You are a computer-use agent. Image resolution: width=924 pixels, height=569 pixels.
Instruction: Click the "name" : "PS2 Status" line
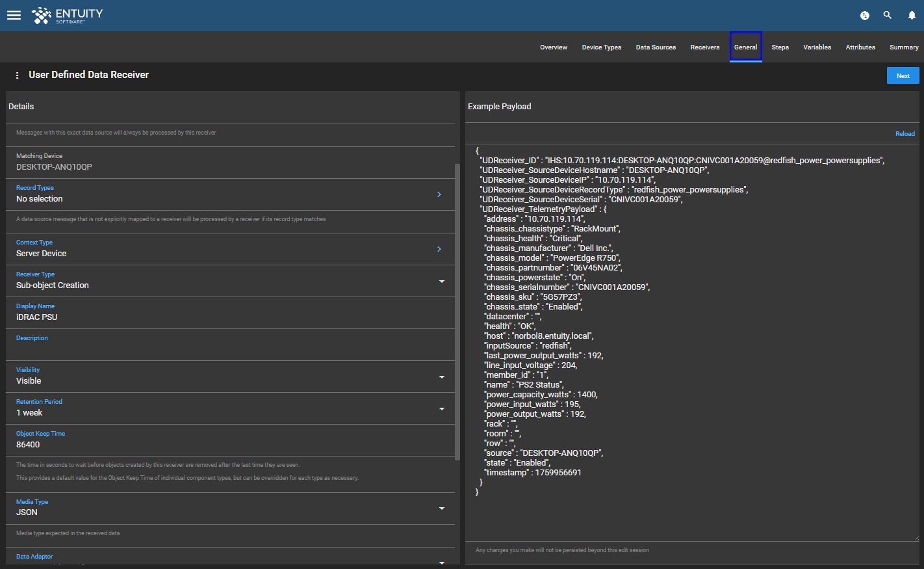[524, 385]
